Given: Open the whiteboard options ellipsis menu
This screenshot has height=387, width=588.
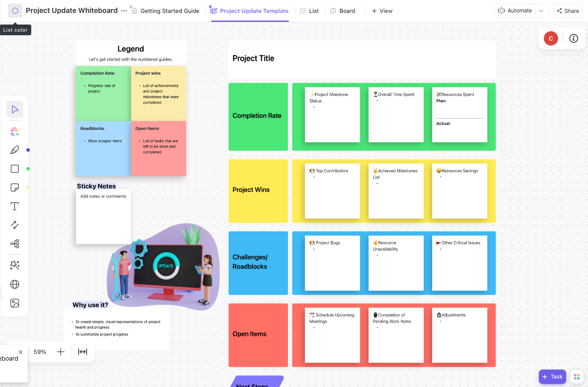Looking at the screenshot, I should pyautogui.click(x=124, y=10).
